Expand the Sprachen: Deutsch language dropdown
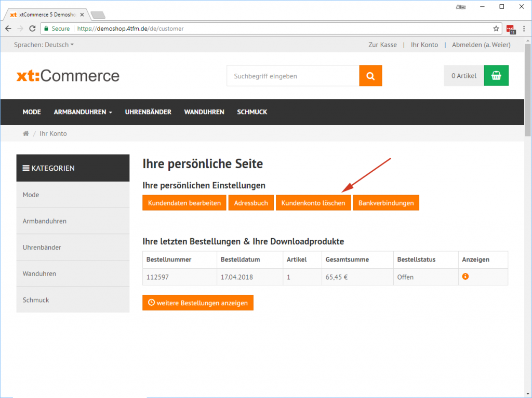 pos(44,45)
